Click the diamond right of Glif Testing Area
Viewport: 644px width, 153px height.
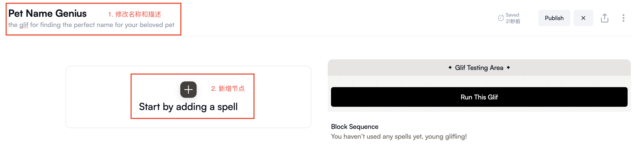508,67
